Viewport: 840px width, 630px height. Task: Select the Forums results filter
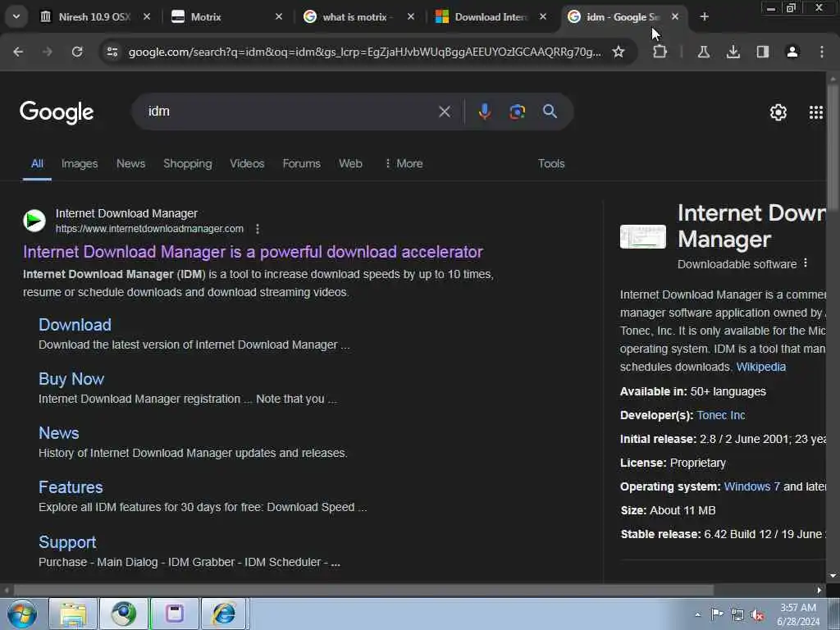302,163
